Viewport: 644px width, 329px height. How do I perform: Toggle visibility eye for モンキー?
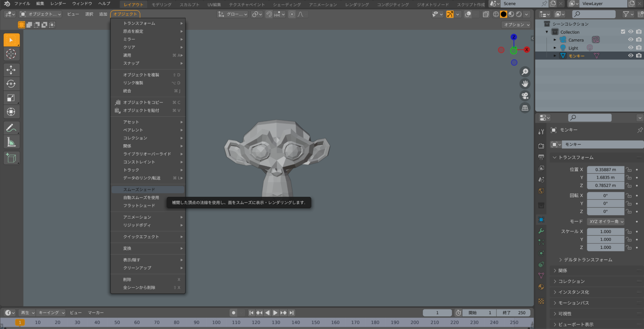pos(631,55)
